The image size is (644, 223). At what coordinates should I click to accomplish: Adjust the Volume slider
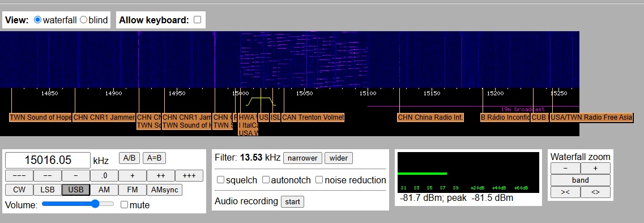(x=78, y=204)
